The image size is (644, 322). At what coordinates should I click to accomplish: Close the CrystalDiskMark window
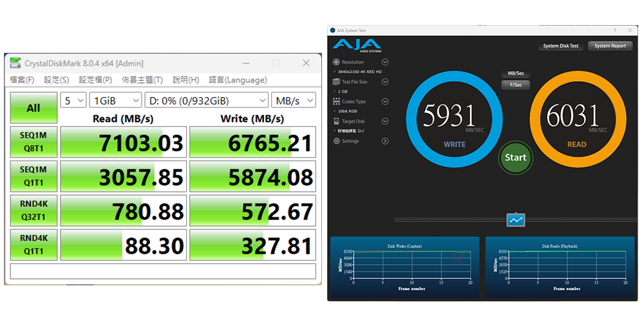306,63
